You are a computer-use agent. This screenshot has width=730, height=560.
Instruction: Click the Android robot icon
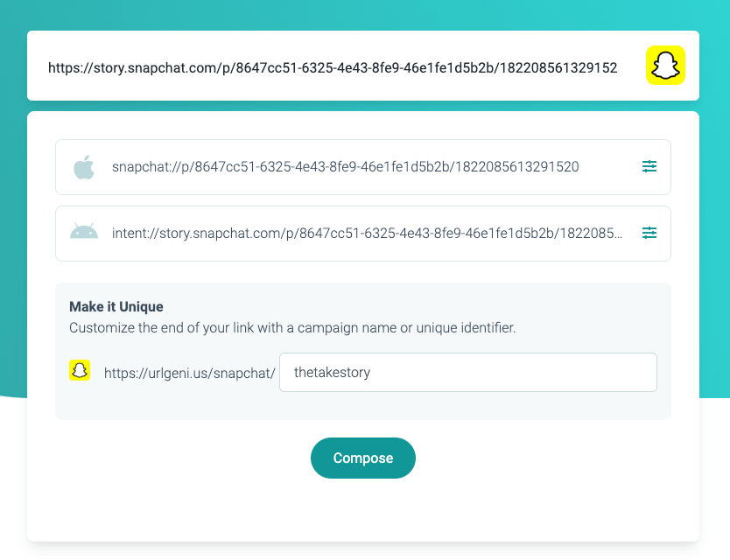[84, 231]
